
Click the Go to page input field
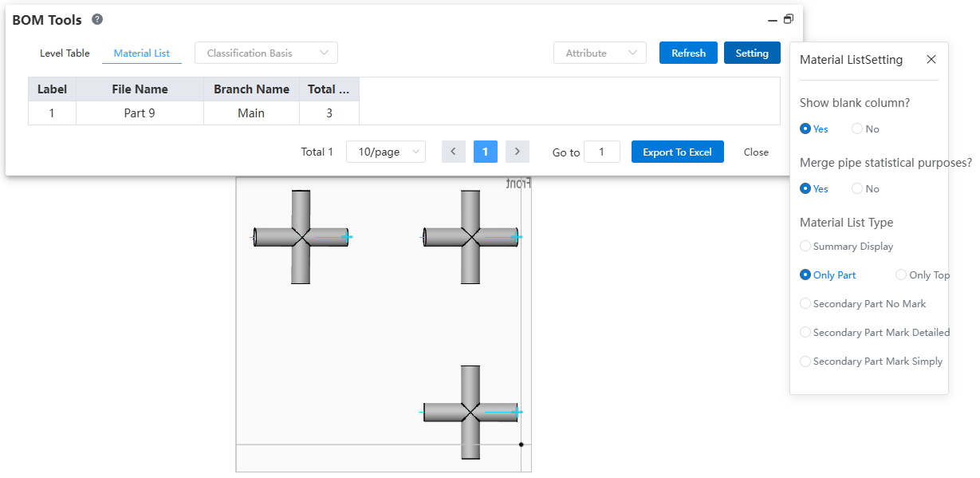coord(601,152)
